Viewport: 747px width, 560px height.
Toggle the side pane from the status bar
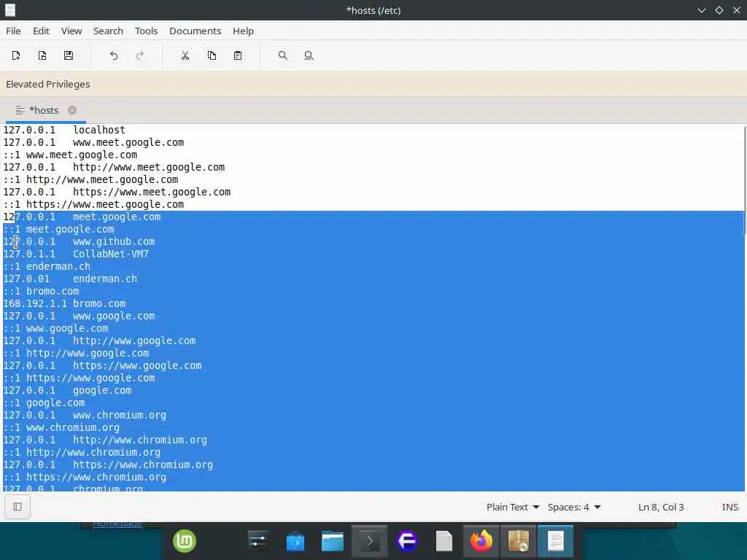point(18,507)
